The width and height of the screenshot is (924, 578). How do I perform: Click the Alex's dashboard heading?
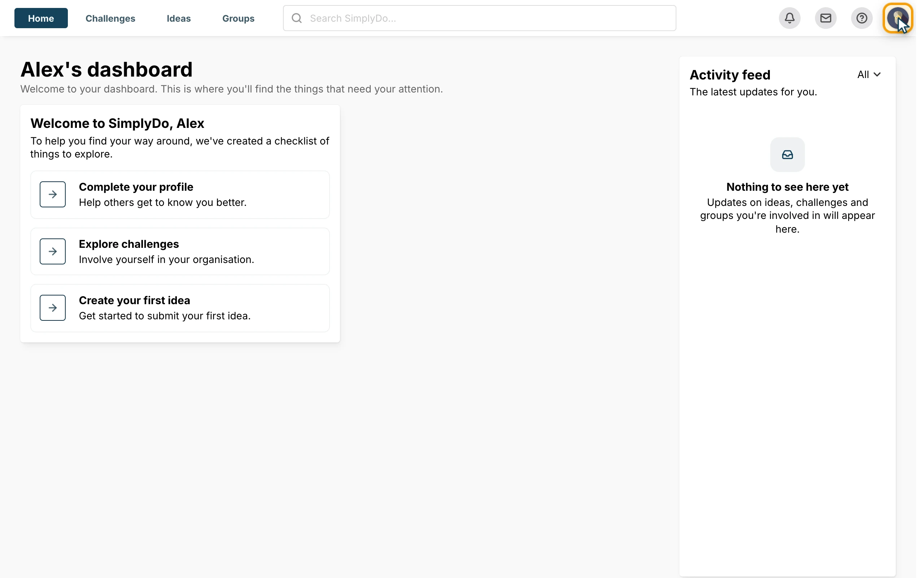coord(106,69)
